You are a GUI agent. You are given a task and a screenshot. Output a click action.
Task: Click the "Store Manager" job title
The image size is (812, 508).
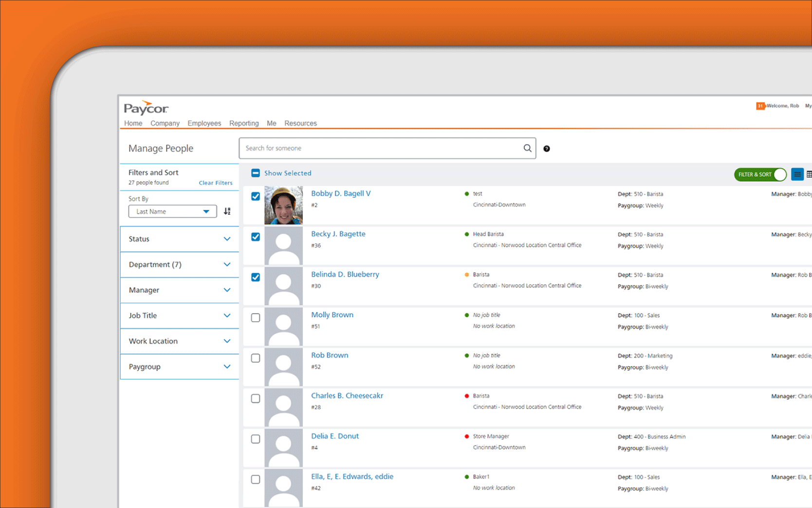(x=491, y=436)
